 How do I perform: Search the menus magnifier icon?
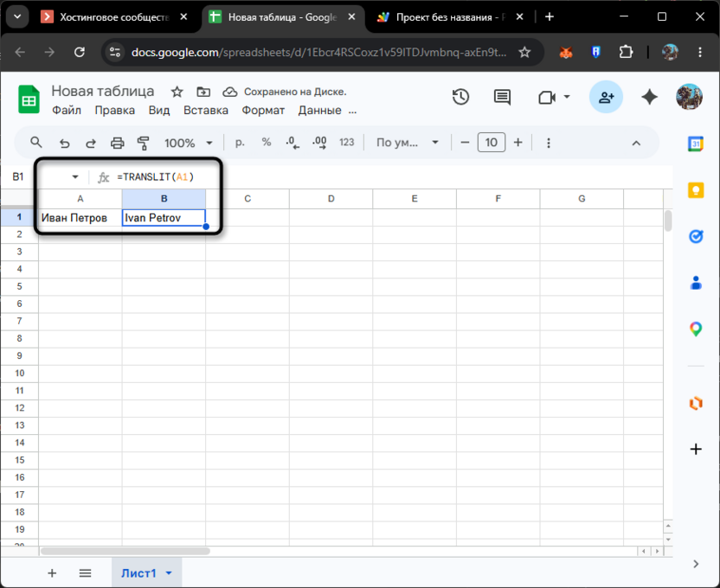tap(36, 143)
